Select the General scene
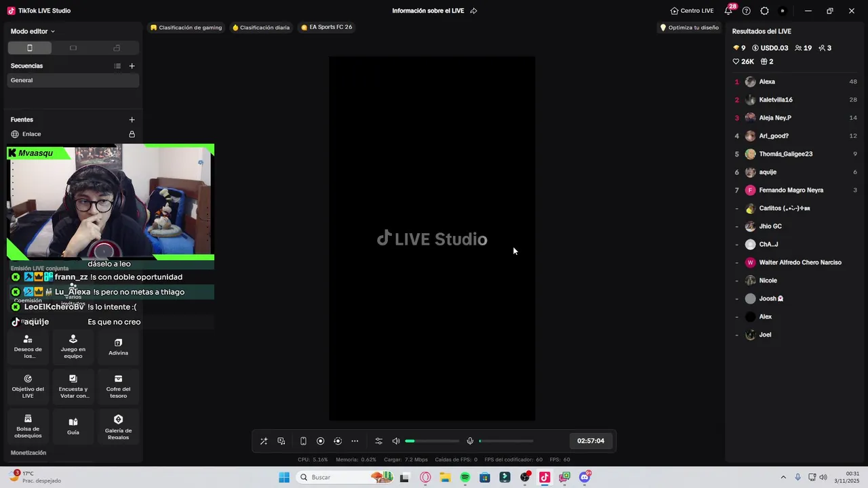The width and height of the screenshot is (868, 488). [x=73, y=80]
